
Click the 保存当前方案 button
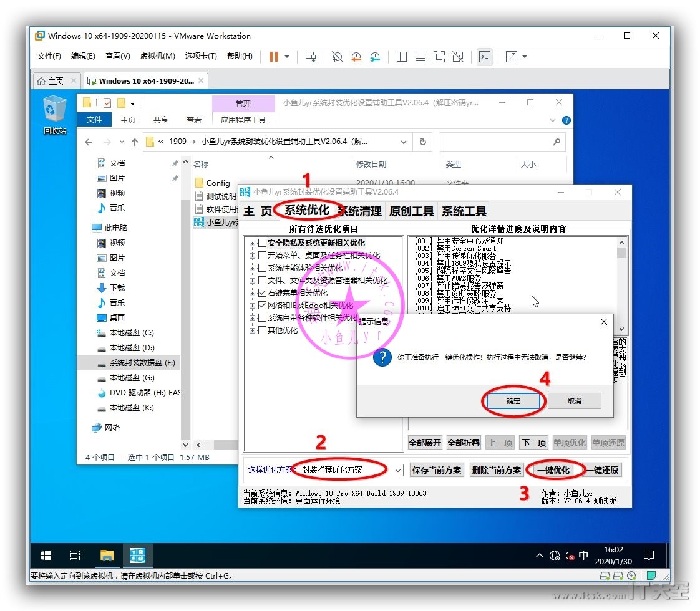tap(437, 470)
